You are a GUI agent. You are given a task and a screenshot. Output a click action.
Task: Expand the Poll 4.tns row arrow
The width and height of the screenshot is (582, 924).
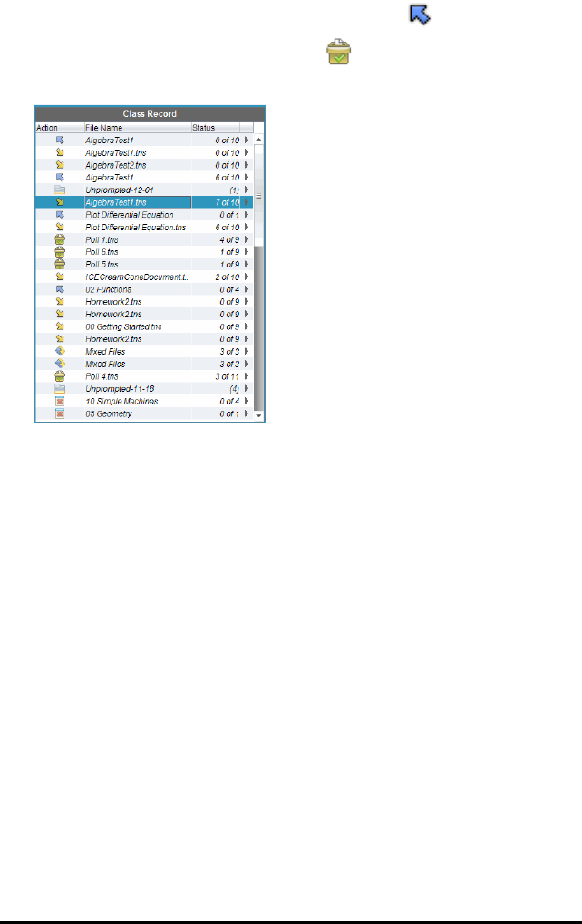click(x=247, y=376)
